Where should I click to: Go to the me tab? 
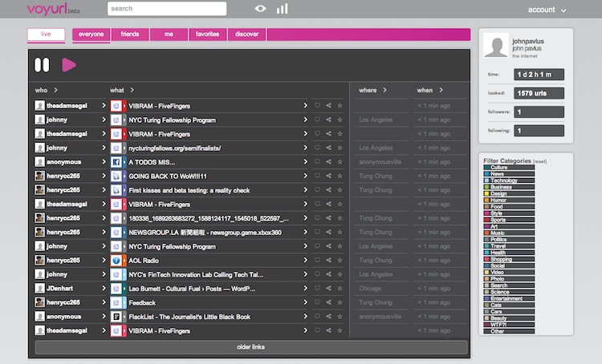click(x=169, y=34)
